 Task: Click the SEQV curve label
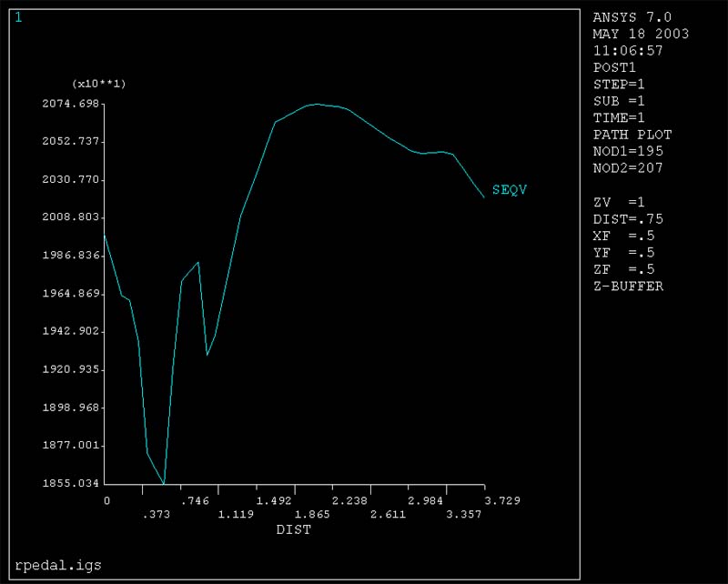point(510,189)
